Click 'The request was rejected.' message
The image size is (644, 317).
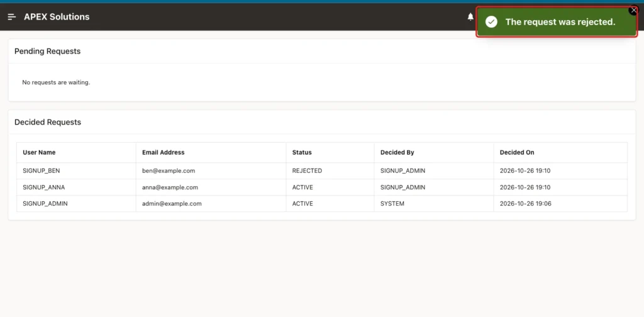point(560,22)
